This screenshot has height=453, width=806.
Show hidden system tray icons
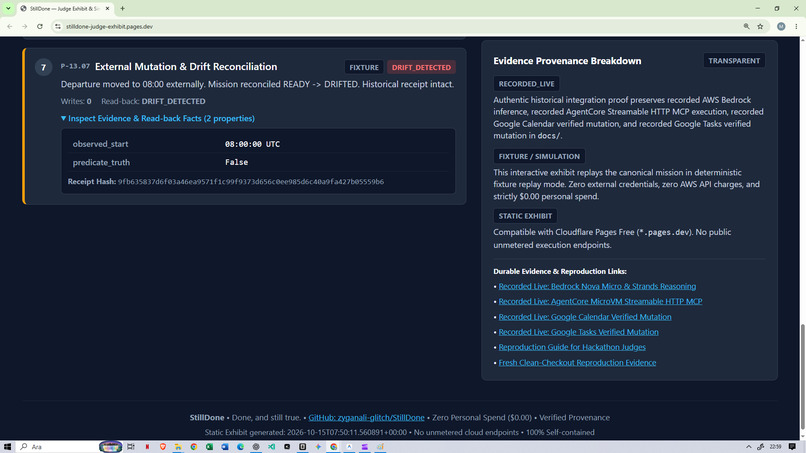[748, 447]
